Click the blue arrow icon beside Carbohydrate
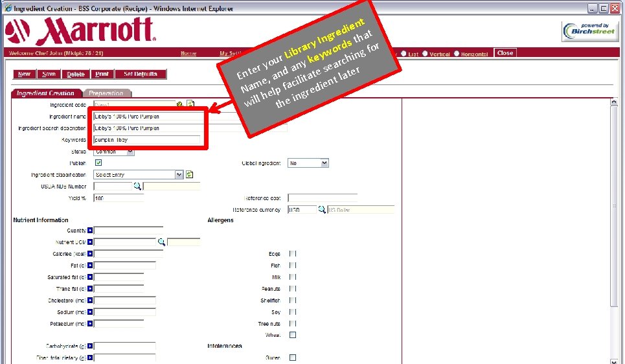 coord(90,346)
